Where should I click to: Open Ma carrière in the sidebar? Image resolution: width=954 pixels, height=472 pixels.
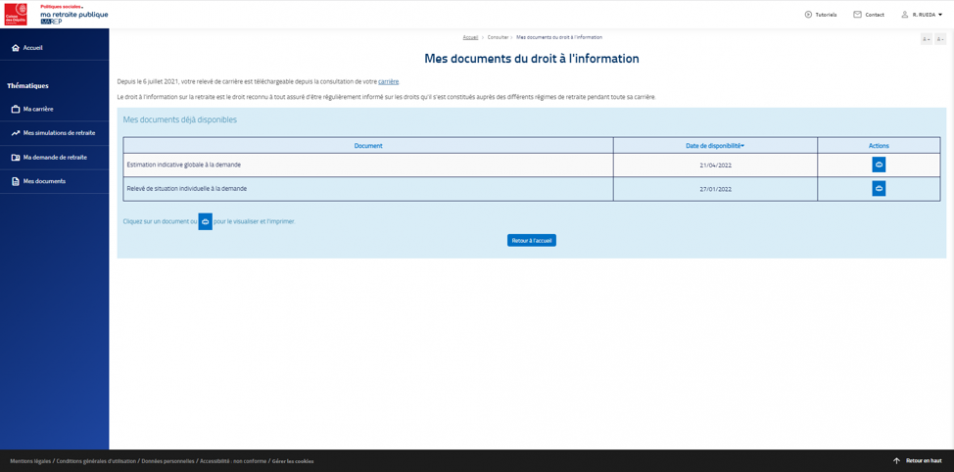coord(38,109)
